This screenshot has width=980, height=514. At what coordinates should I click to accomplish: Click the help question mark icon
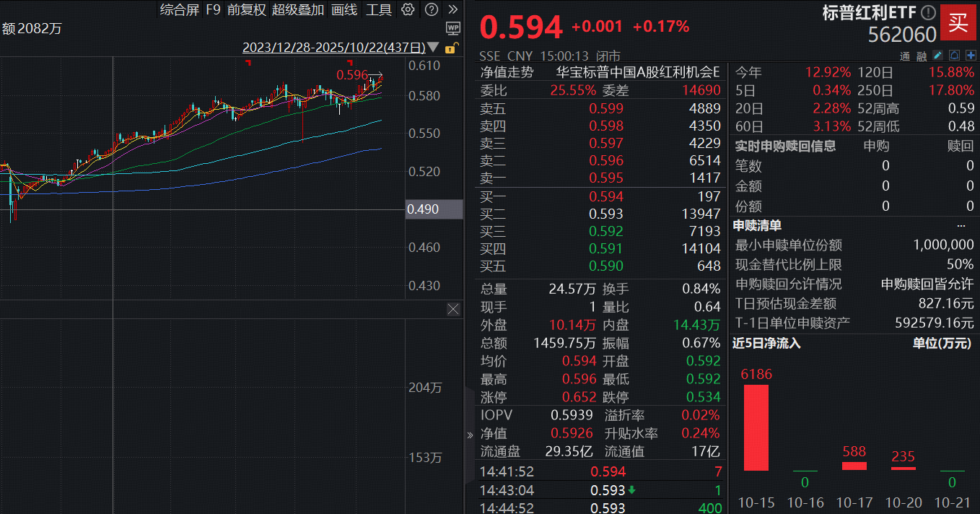tap(431, 9)
